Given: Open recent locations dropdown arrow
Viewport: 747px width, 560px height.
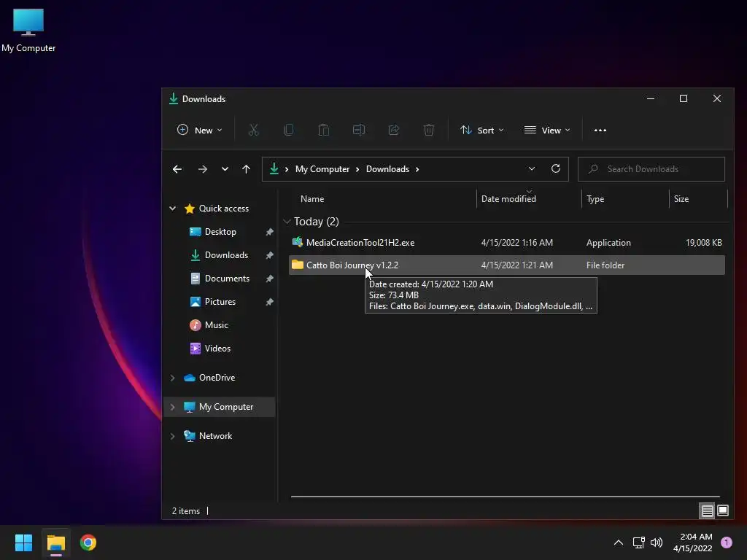Looking at the screenshot, I should pos(225,169).
